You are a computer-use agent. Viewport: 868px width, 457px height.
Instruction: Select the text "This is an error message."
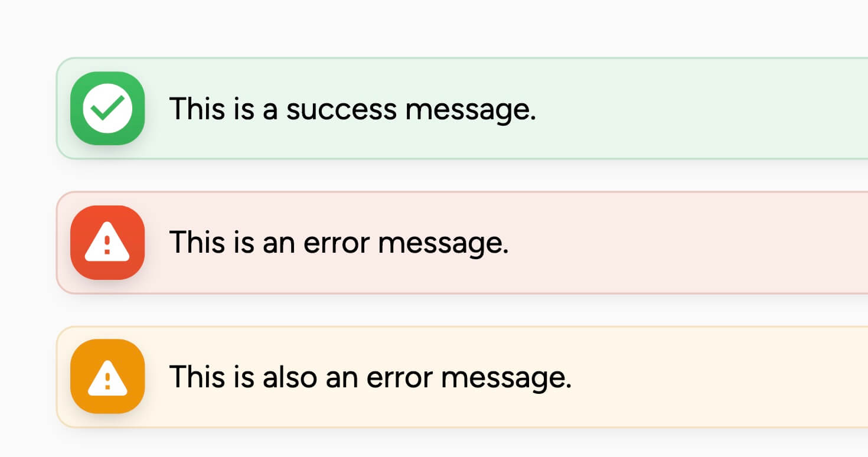point(339,243)
